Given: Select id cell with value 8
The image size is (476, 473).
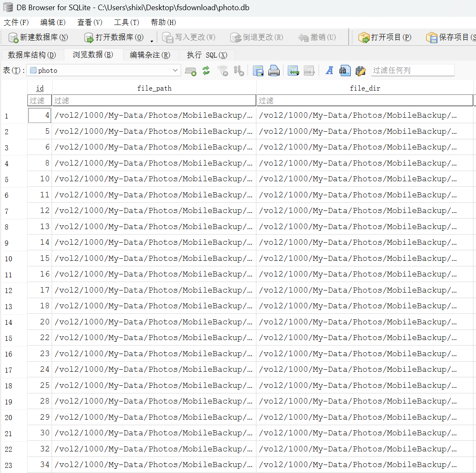Looking at the screenshot, I should [40, 163].
